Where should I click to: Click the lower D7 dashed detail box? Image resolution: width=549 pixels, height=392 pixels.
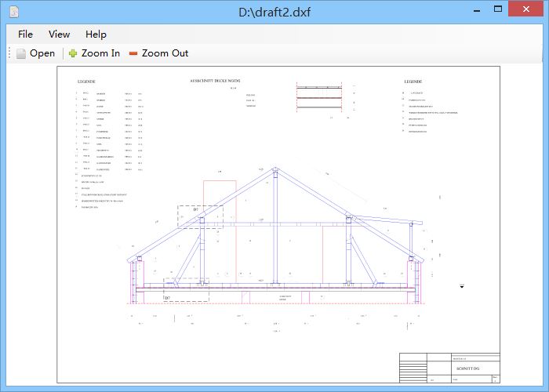click(x=186, y=290)
